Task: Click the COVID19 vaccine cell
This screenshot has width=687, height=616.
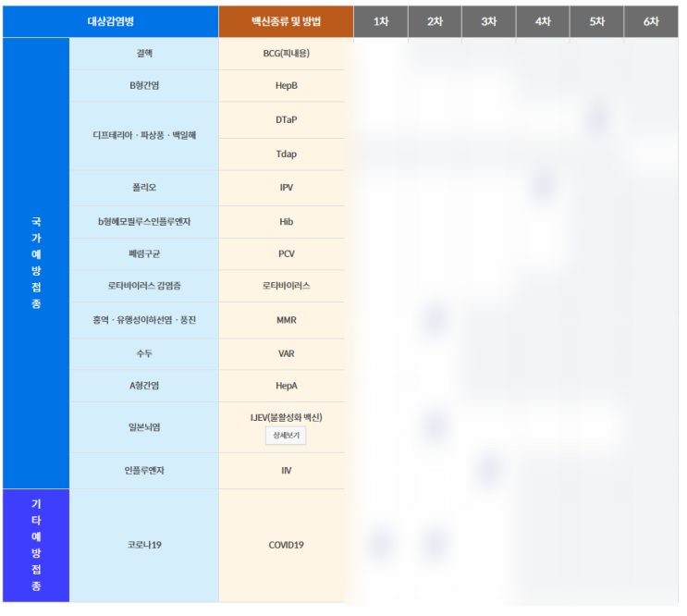Action: coord(286,546)
